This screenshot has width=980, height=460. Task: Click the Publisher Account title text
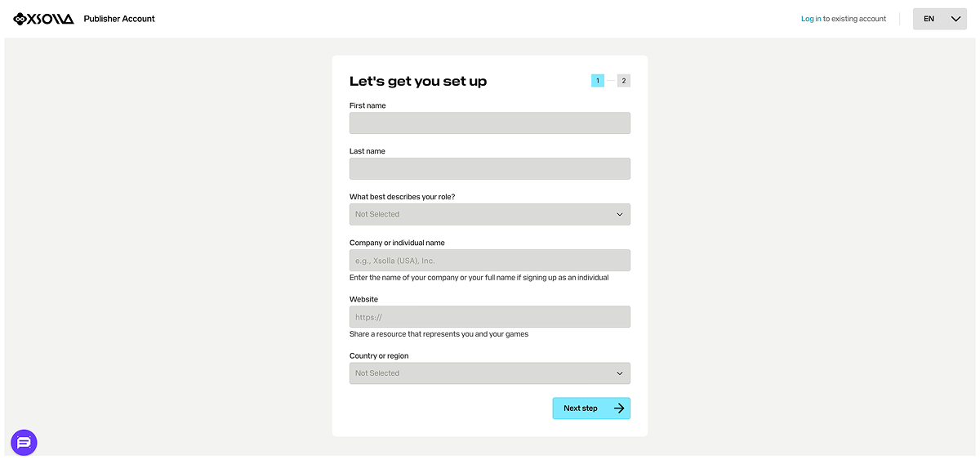click(x=119, y=19)
